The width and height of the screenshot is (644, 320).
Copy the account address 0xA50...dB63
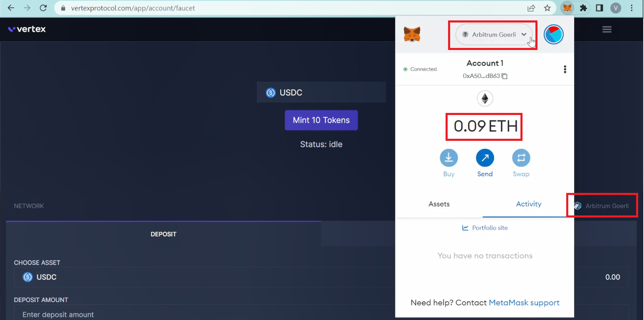pos(505,76)
